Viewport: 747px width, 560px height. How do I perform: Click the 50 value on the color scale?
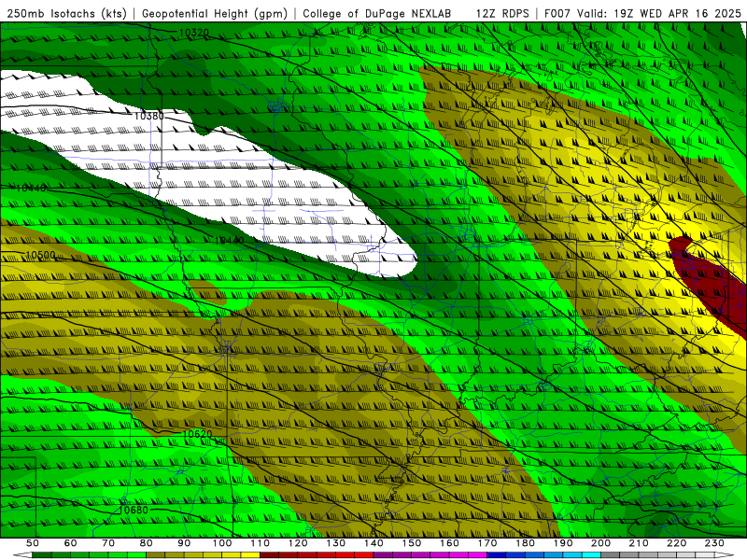[33, 543]
